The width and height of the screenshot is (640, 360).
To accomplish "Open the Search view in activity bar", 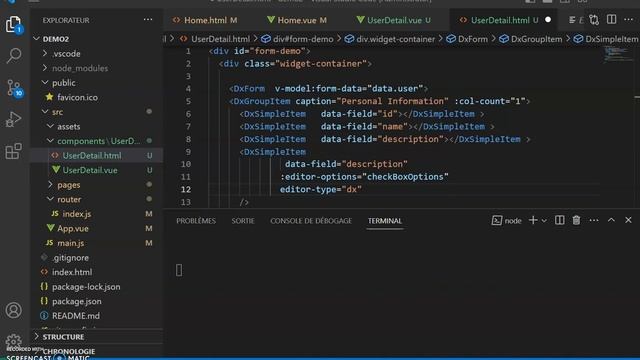I will click(13, 56).
